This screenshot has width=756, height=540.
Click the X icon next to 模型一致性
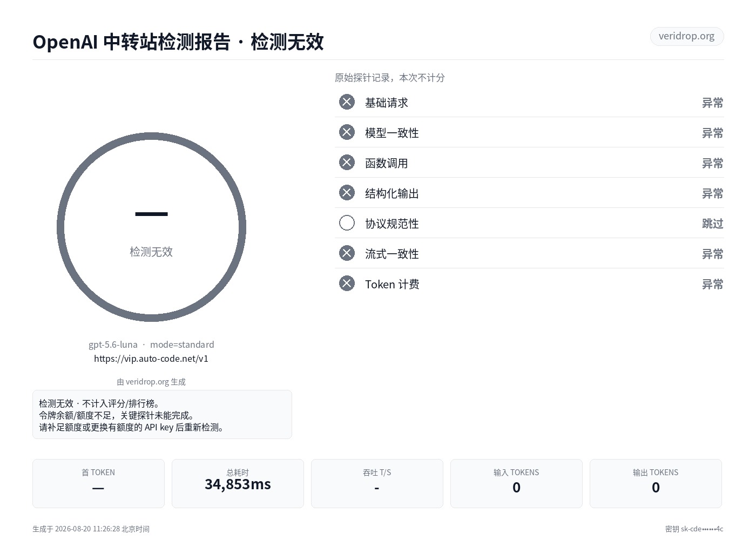[347, 132]
